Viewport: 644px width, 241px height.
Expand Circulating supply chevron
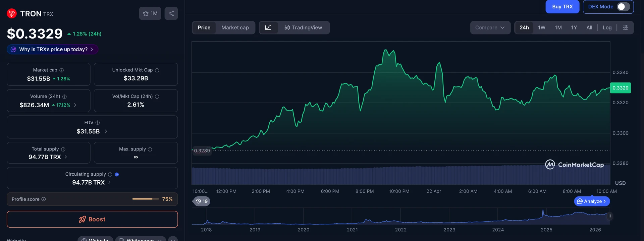coord(109,182)
